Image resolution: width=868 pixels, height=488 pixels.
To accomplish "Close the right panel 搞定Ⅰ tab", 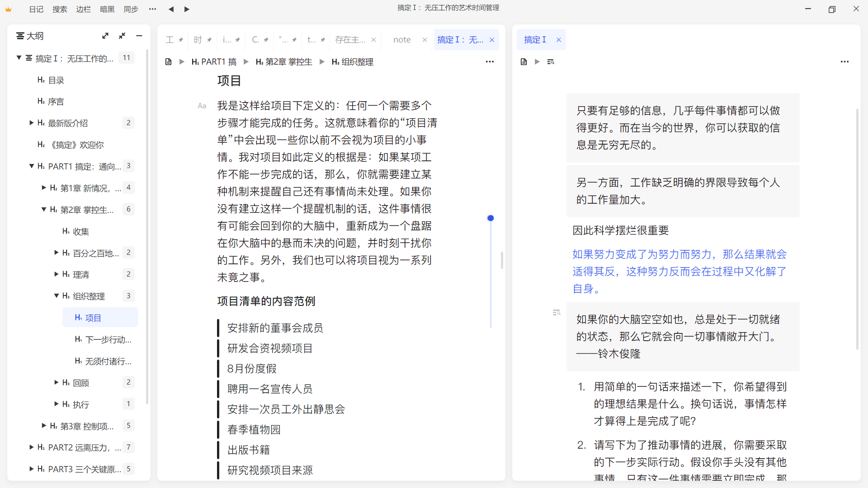I will [x=559, y=40].
